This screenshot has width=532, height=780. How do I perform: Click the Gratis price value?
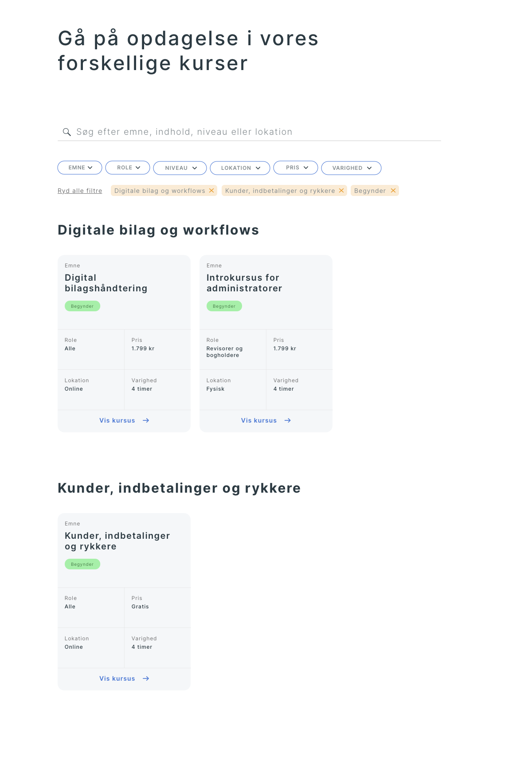click(140, 607)
